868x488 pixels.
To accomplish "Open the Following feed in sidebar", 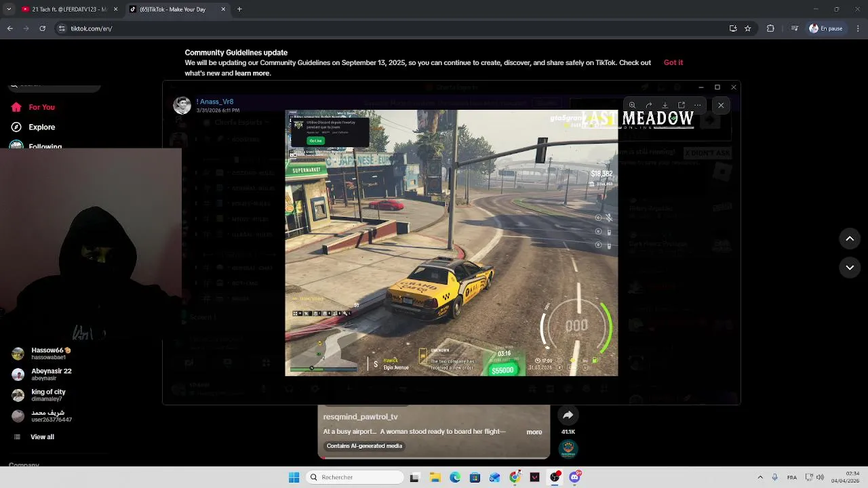I will click(x=36, y=146).
